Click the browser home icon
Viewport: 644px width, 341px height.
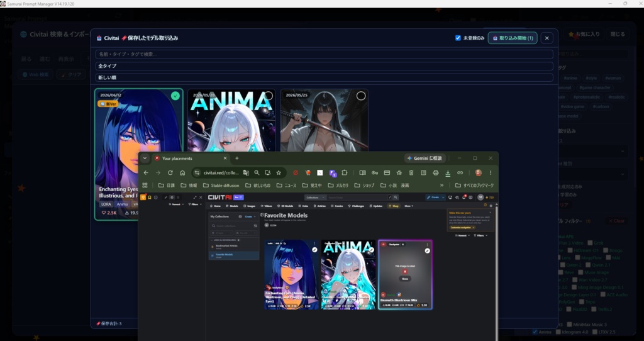(182, 173)
